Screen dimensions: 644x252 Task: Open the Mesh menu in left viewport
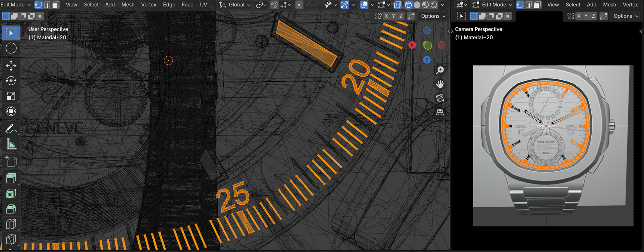128,5
